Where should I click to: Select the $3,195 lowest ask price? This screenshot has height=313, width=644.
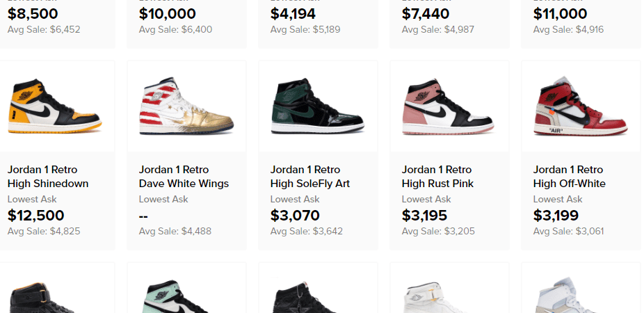(425, 216)
